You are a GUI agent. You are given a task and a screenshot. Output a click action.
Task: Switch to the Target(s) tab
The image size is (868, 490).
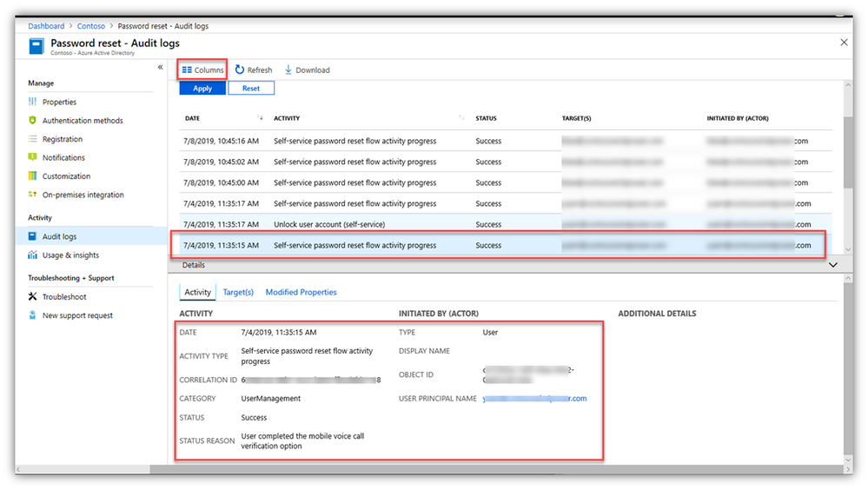click(x=238, y=292)
